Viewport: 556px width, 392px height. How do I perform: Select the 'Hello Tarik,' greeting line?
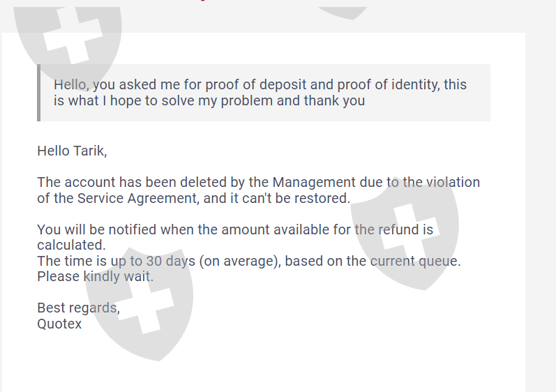72,150
